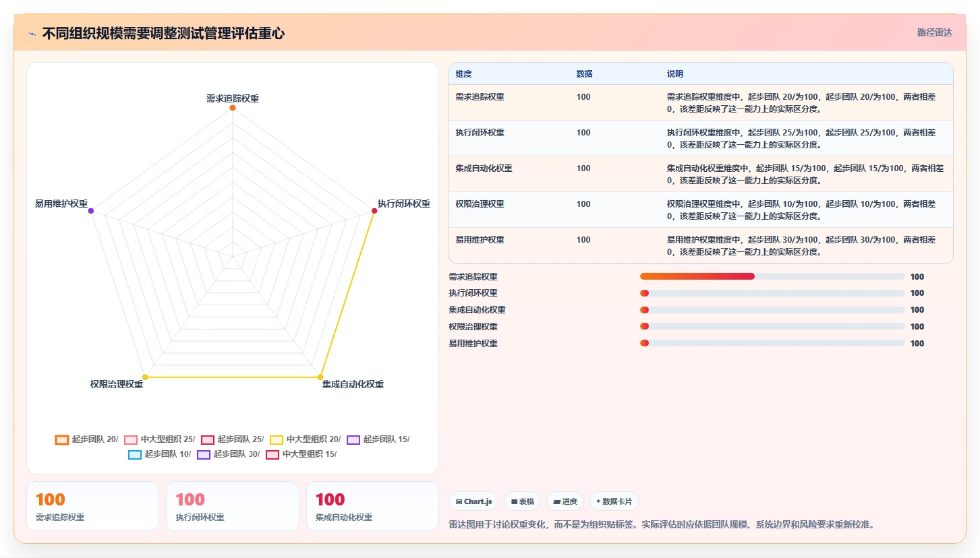980x558 pixels.
Task: Toggle the yellow 中大型组织 20/ legend item
Action: [x=306, y=439]
